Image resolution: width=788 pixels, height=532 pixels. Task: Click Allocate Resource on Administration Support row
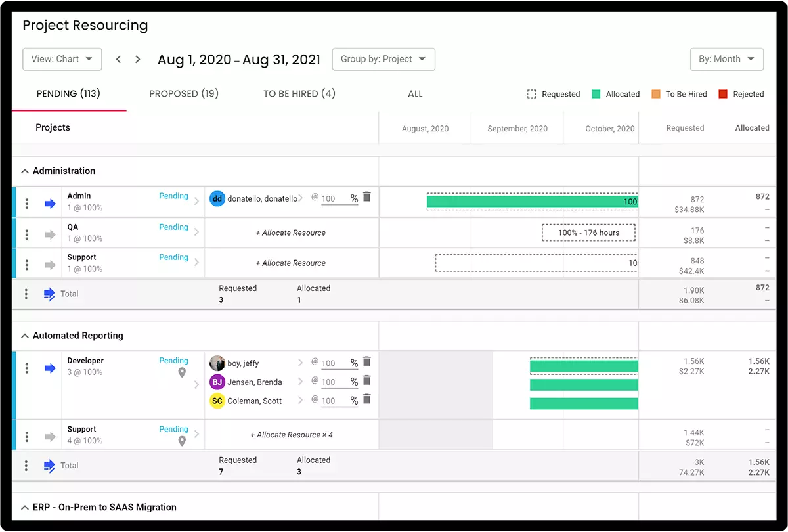290,263
